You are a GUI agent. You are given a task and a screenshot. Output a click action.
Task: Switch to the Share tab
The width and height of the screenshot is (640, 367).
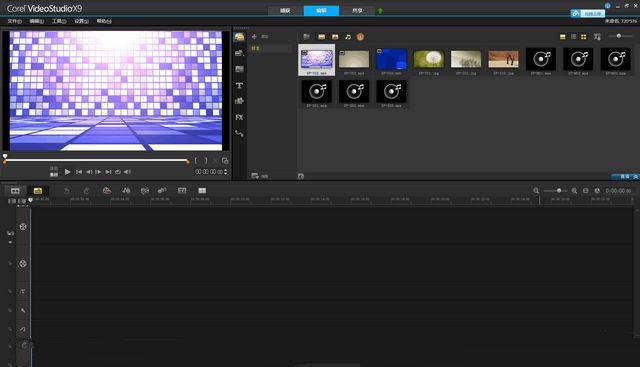click(357, 11)
